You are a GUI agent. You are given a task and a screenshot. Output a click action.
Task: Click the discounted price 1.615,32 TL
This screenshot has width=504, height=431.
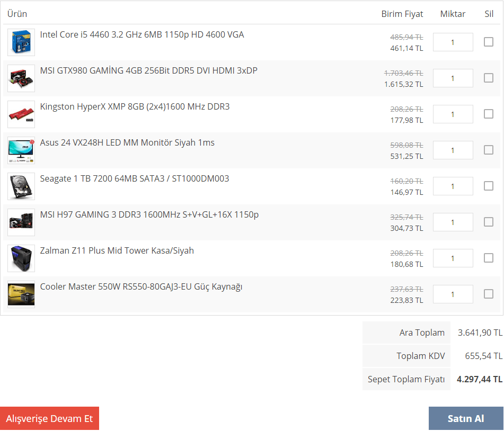404,84
